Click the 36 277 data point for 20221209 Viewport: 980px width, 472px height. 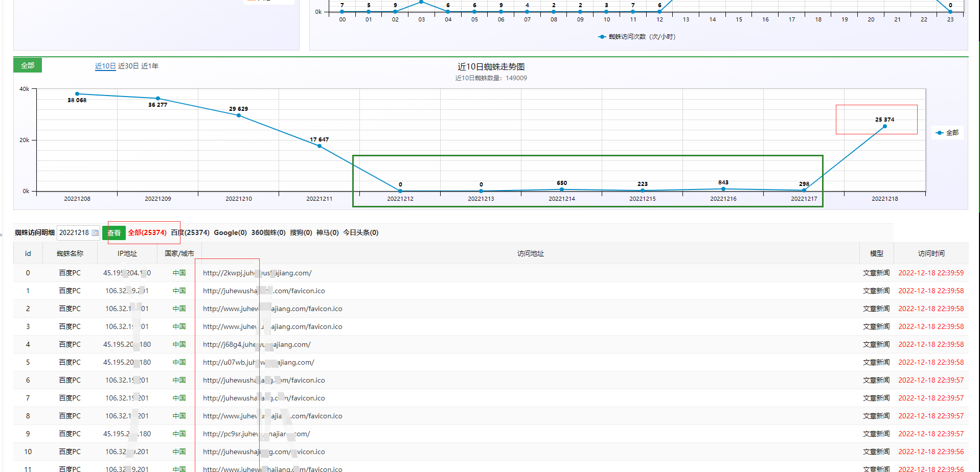point(158,99)
